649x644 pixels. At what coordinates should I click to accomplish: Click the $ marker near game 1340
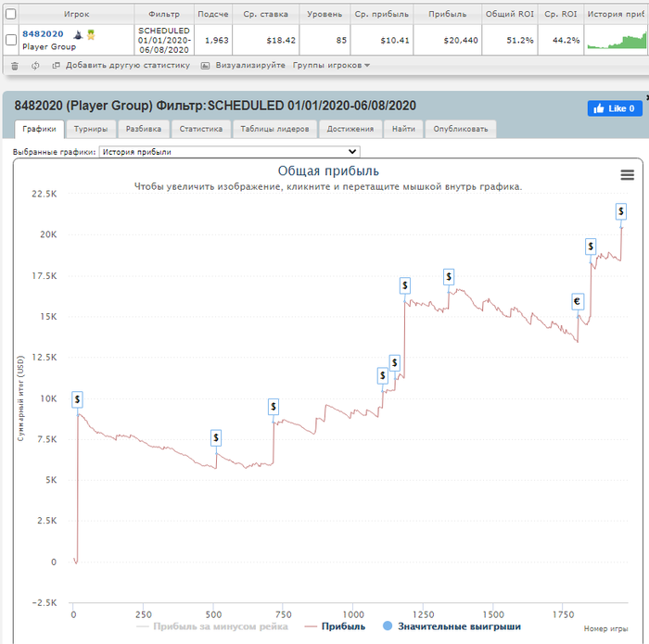[449, 277]
